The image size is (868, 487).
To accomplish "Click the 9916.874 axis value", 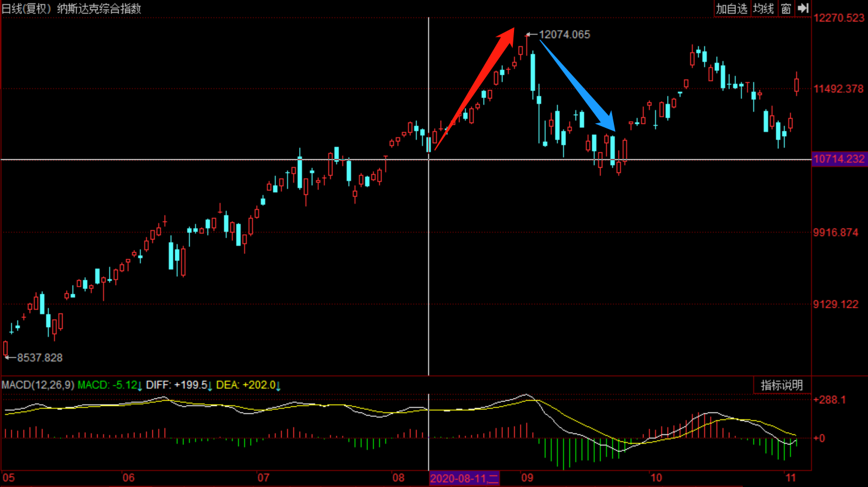I will 836,232.
